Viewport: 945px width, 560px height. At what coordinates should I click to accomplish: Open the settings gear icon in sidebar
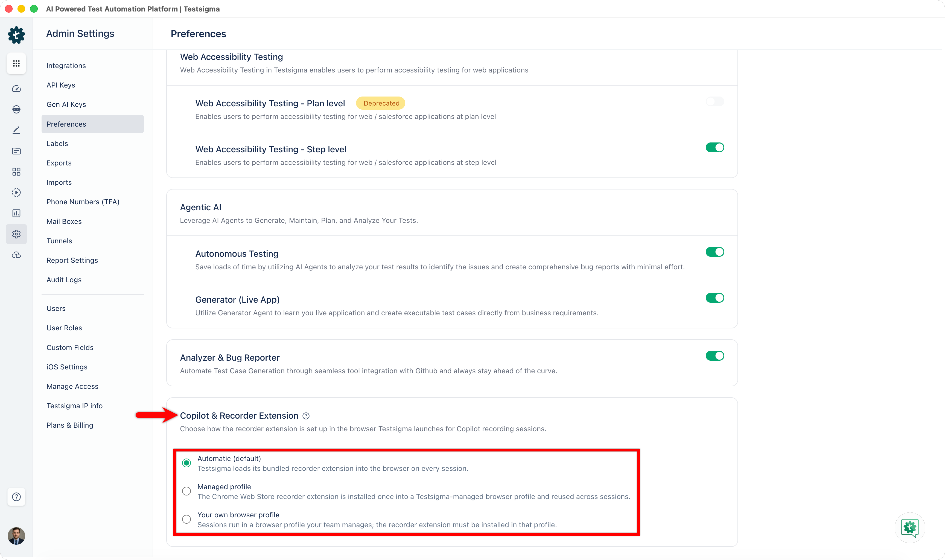tap(16, 234)
